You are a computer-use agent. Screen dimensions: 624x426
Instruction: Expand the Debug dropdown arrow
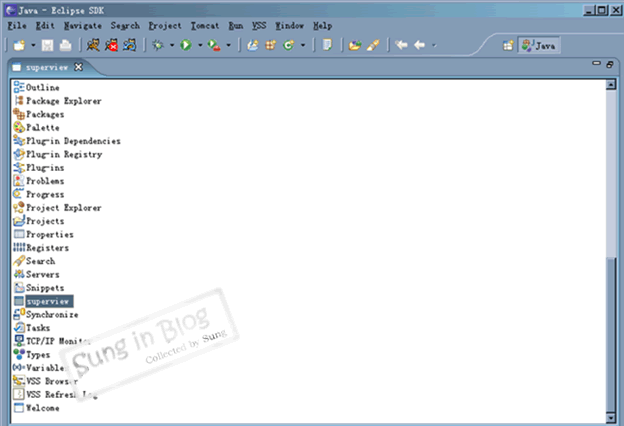pyautogui.click(x=172, y=45)
